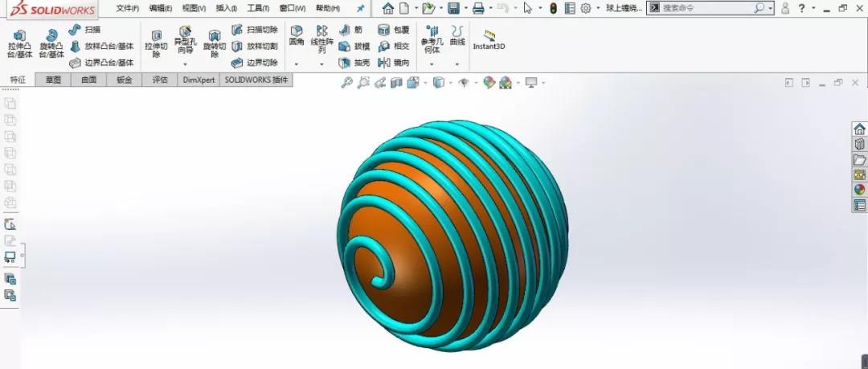Viewport: 868px width, 369px height.
Task: Open the 工具 menu
Action: pos(258,8)
